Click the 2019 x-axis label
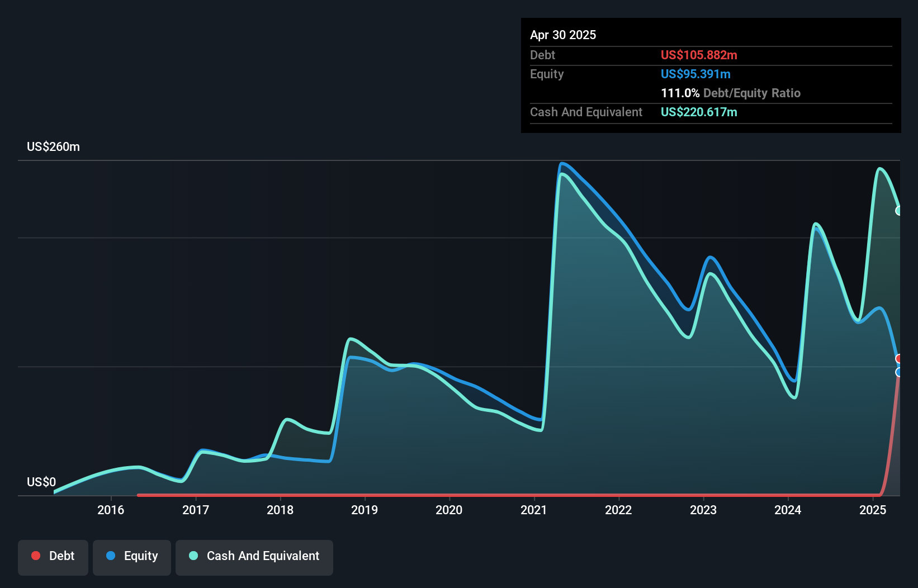The height and width of the screenshot is (588, 918). click(x=365, y=510)
